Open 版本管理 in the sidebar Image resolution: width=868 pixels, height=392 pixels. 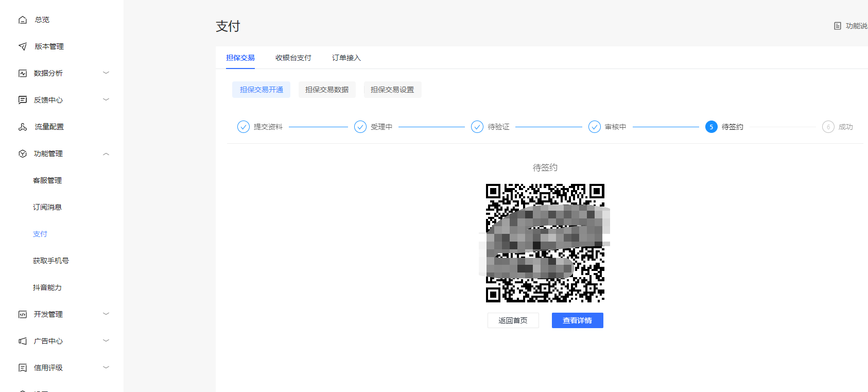pos(49,46)
